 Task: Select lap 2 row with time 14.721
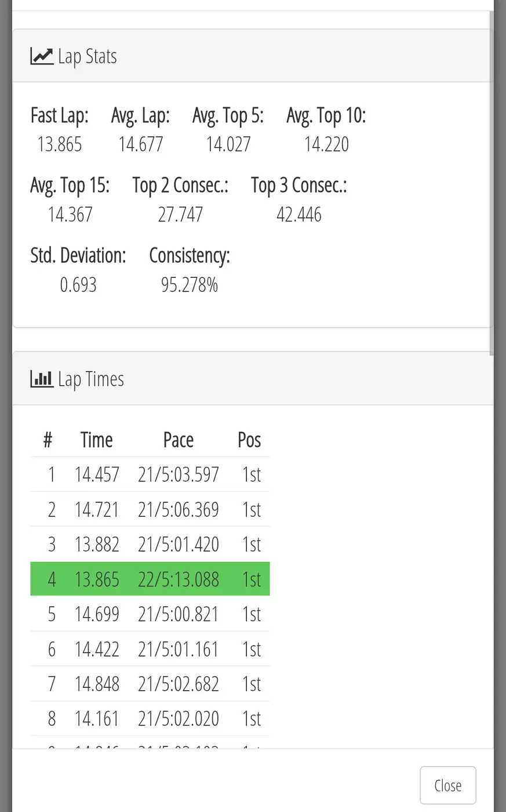(150, 509)
